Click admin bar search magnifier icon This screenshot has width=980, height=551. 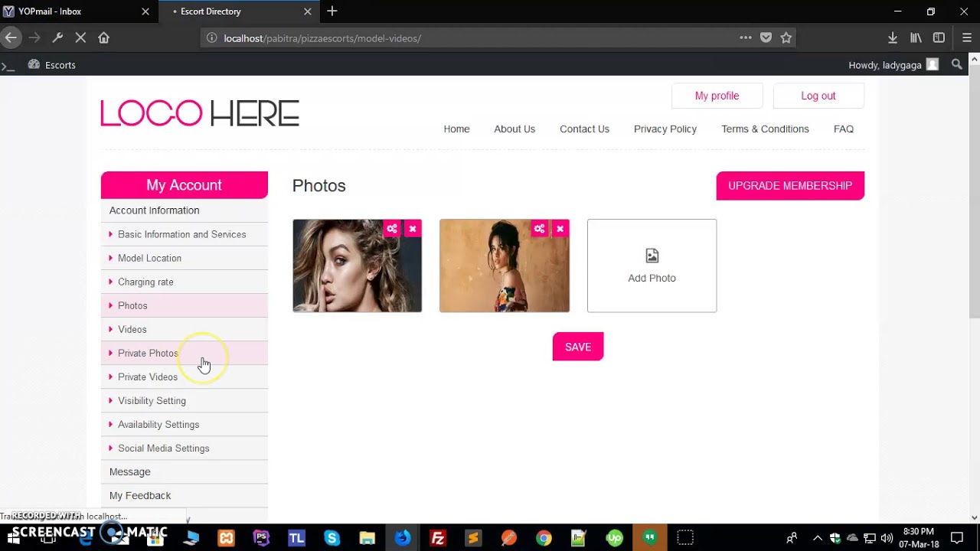pos(956,65)
